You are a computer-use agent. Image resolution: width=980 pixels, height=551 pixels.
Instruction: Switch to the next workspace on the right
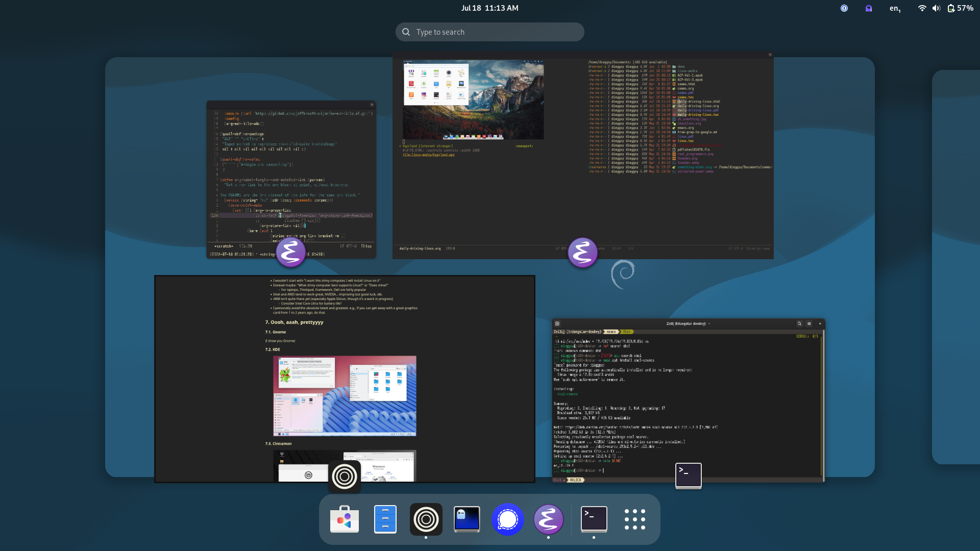(x=956, y=267)
